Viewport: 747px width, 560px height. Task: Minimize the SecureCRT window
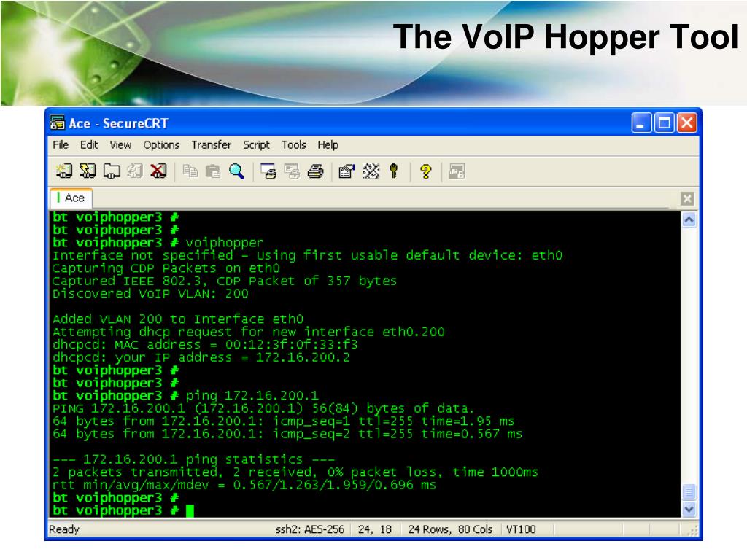[x=640, y=122]
